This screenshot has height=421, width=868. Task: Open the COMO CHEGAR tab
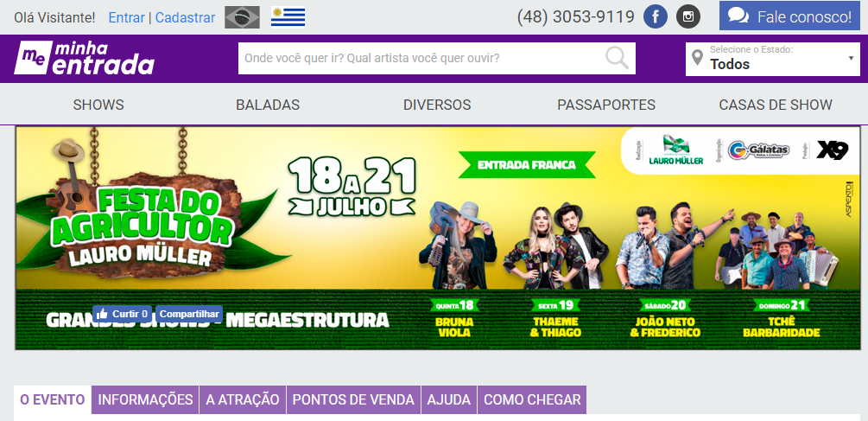532,399
